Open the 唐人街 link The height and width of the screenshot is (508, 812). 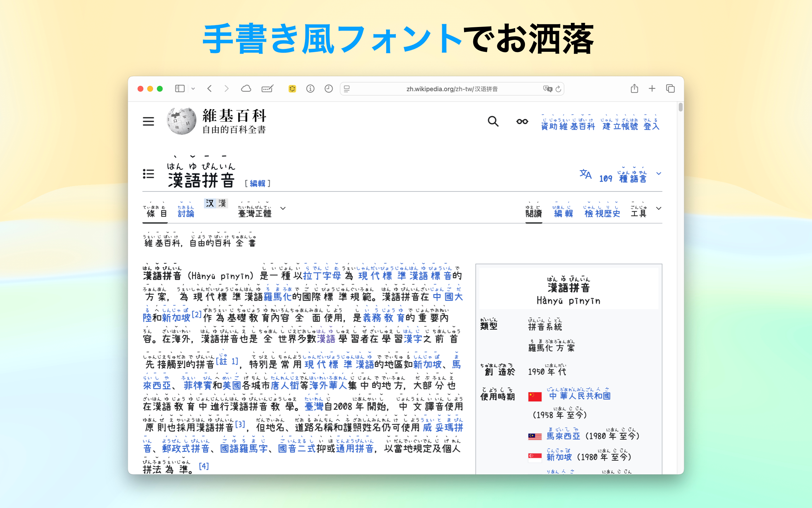point(285,385)
